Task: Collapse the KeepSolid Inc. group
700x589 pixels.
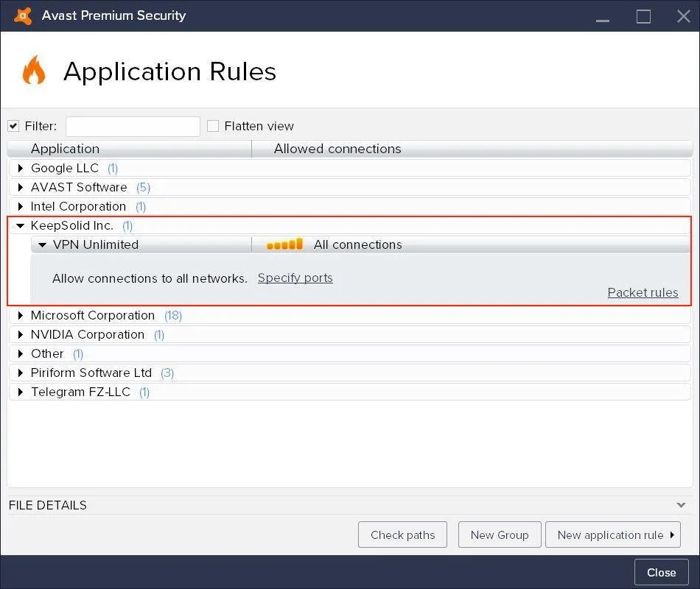Action: tap(21, 226)
